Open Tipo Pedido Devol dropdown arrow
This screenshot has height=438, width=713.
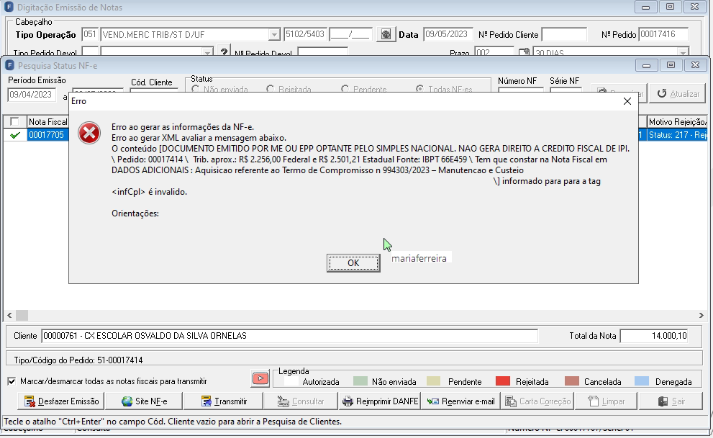pos(207,53)
